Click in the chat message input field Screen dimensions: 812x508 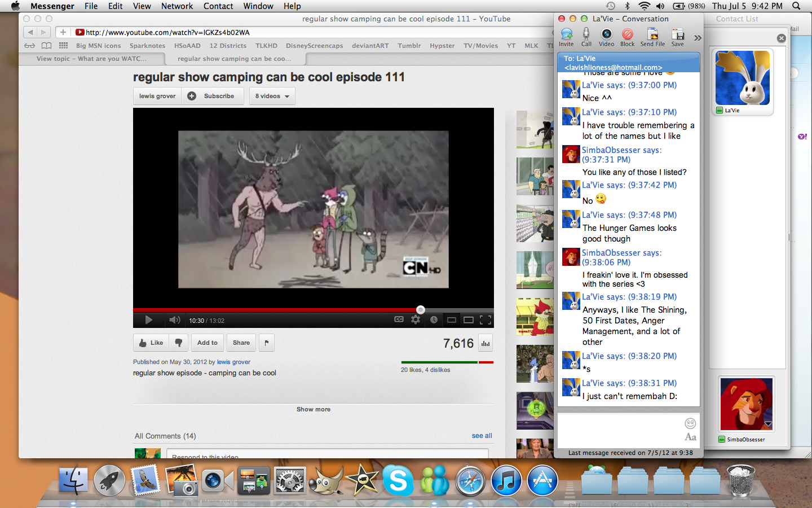pyautogui.click(x=619, y=430)
